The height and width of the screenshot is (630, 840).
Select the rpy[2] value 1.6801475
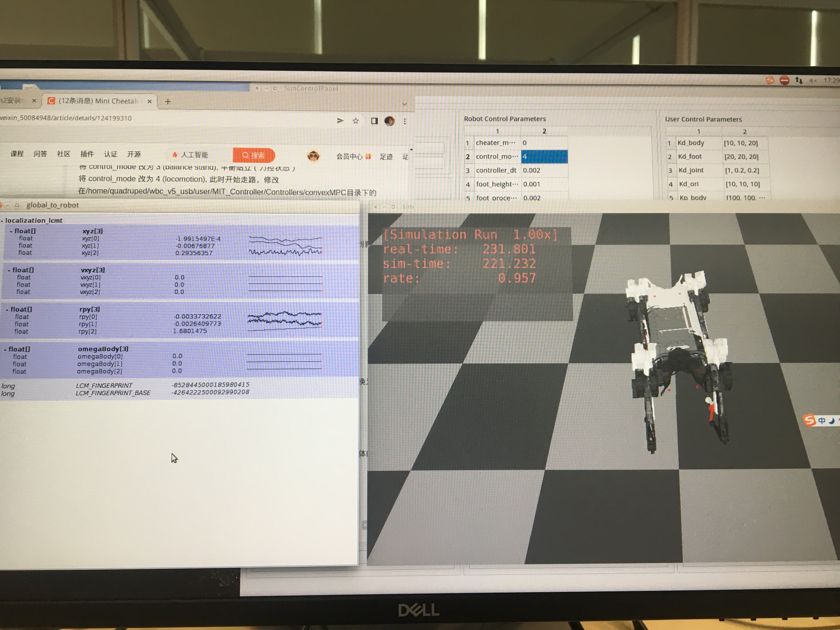[x=190, y=331]
